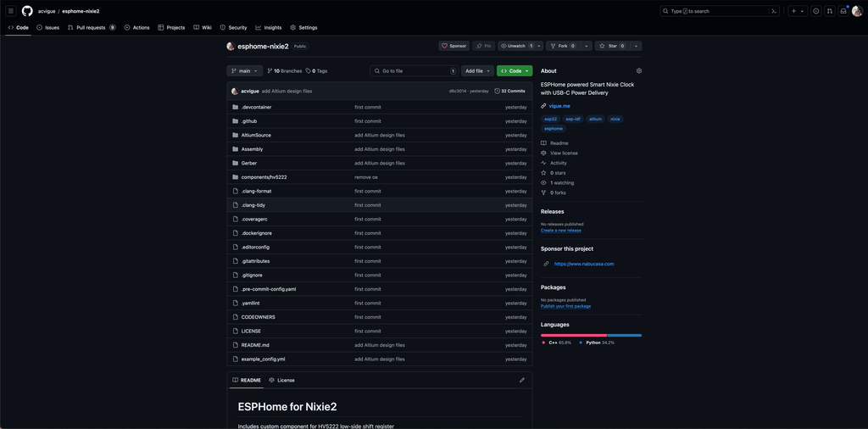Switch to the Security tab
Viewport: 868px width, 429px height.
pyautogui.click(x=233, y=27)
